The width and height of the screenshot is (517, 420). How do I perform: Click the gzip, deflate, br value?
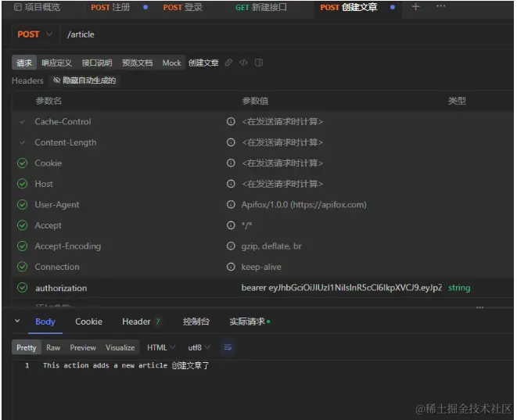tap(271, 246)
